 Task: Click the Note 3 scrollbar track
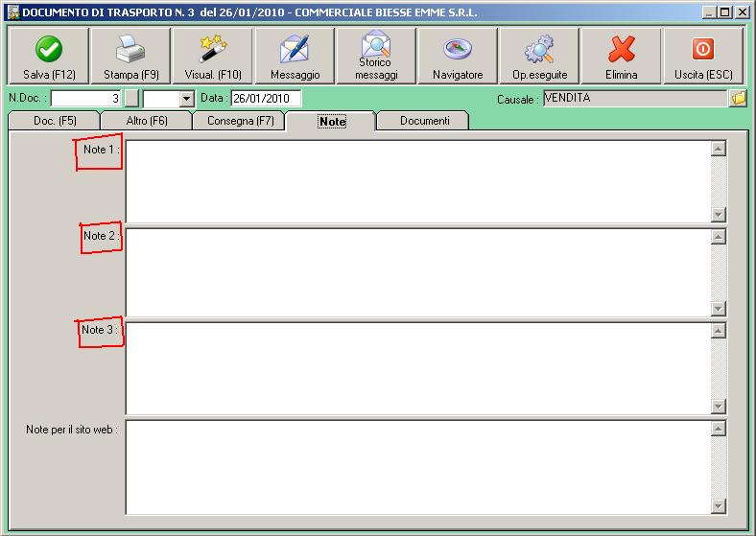[719, 369]
